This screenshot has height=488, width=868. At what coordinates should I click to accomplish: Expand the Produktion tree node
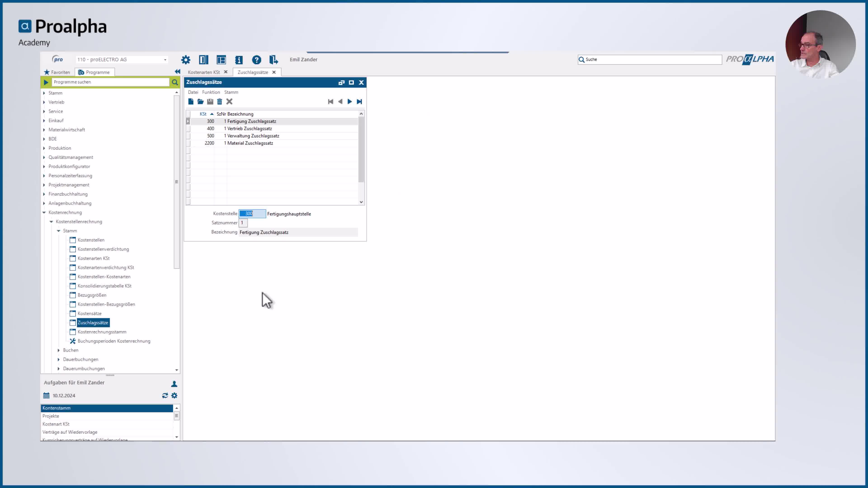click(44, 148)
